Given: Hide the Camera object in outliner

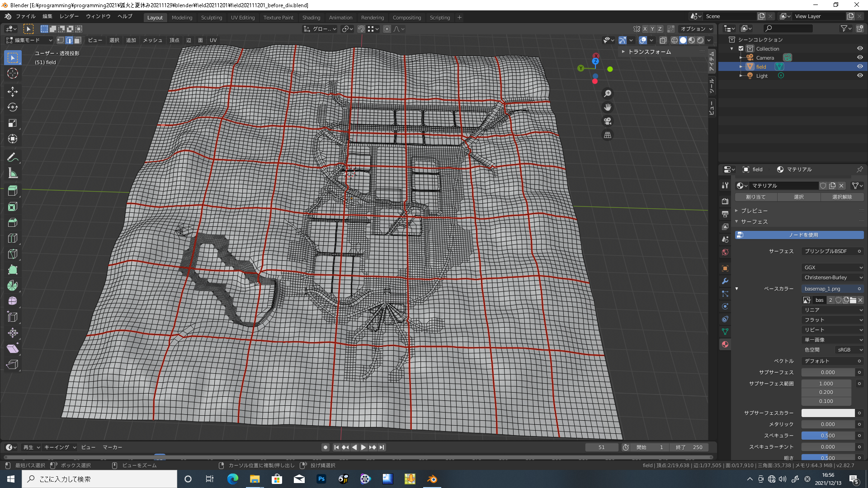Looking at the screenshot, I should 860,58.
